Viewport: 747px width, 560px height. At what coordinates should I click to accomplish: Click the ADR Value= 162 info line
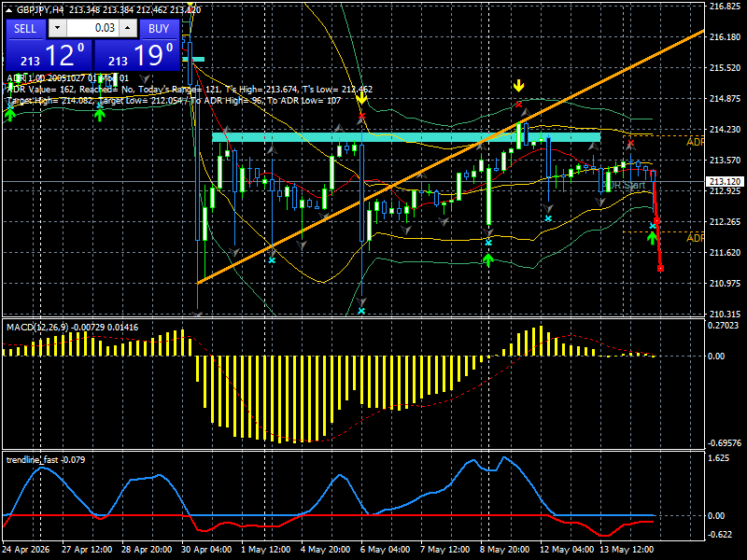(x=190, y=89)
